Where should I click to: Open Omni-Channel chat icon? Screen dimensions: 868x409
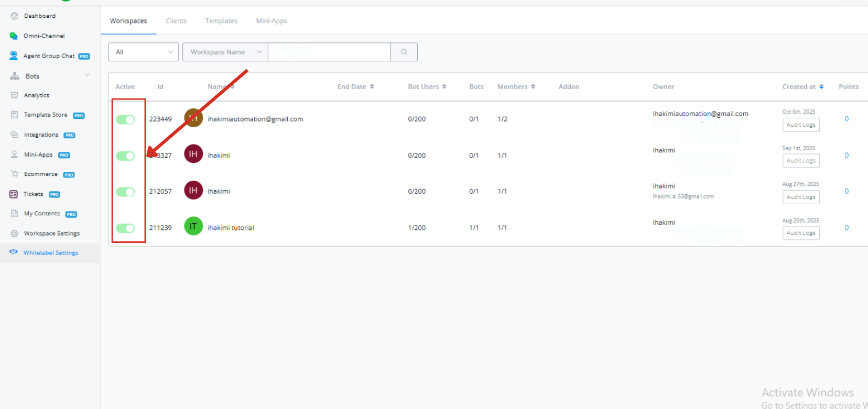coord(14,36)
